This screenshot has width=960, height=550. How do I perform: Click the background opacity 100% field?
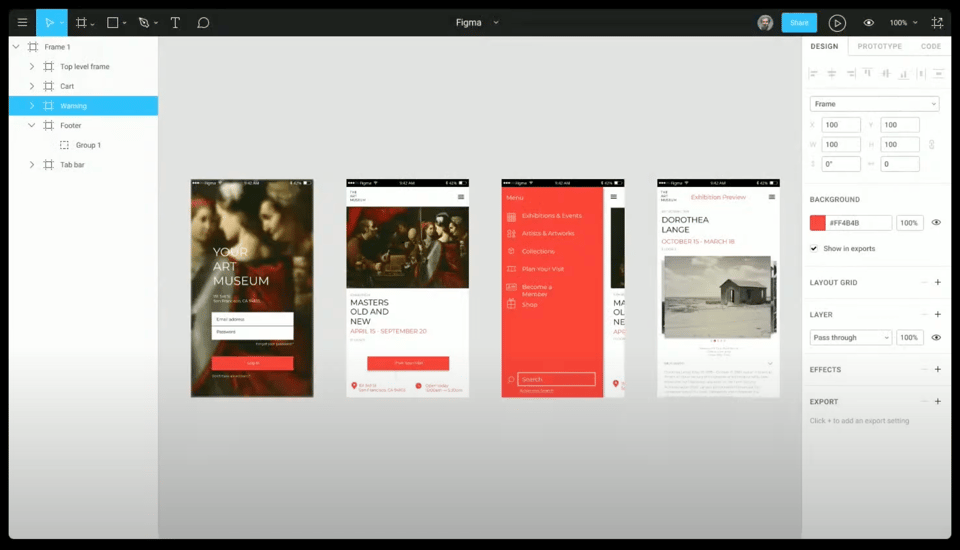909,223
